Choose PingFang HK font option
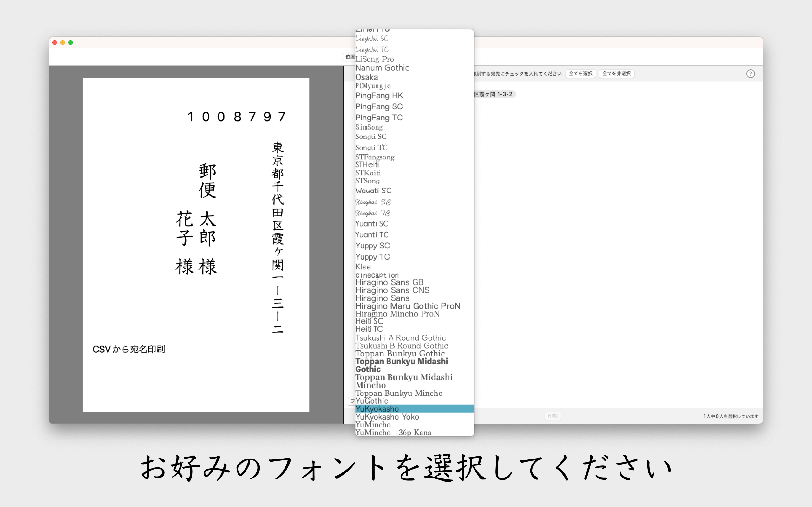The height and width of the screenshot is (507, 812). pos(379,96)
